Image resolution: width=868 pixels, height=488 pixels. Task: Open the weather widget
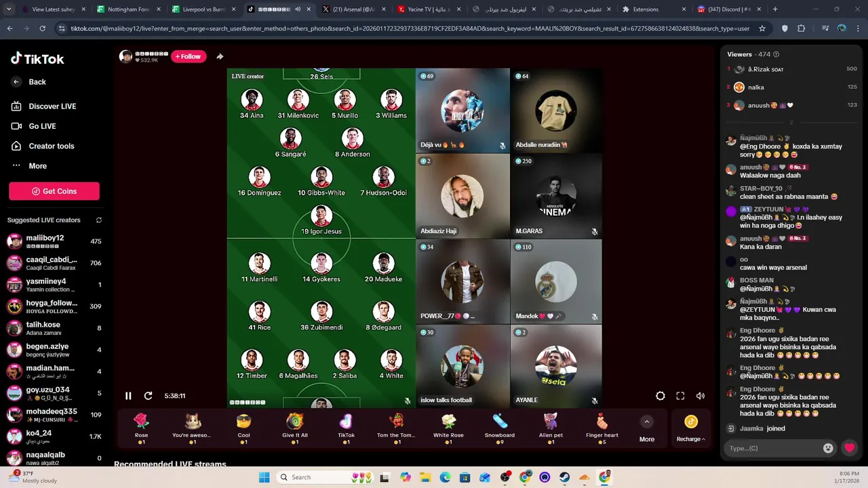34,477
